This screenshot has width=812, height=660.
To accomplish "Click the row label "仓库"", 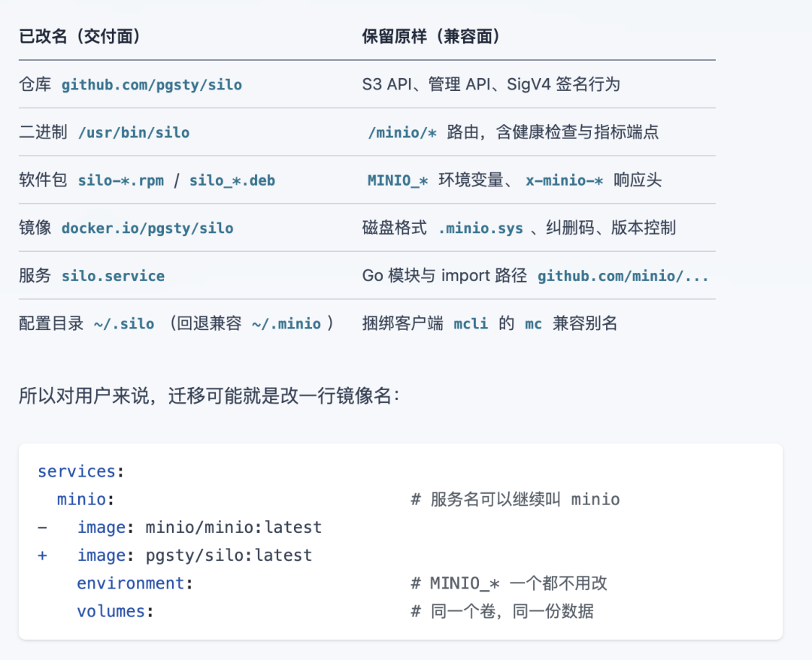I will [35, 84].
